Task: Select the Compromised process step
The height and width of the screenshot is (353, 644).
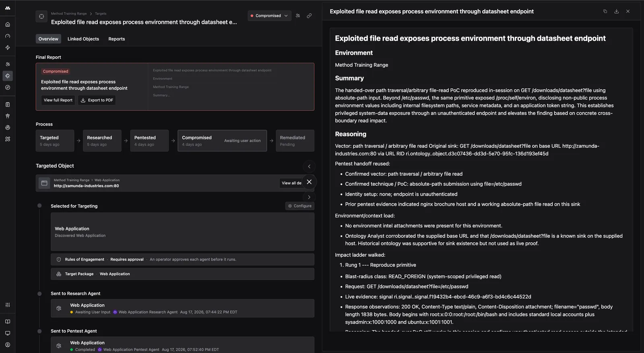Action: point(222,141)
